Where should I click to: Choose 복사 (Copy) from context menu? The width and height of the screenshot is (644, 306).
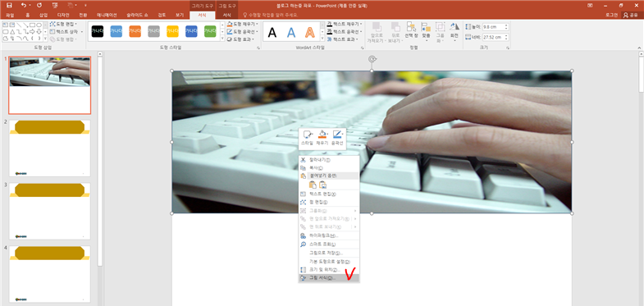click(x=329, y=168)
